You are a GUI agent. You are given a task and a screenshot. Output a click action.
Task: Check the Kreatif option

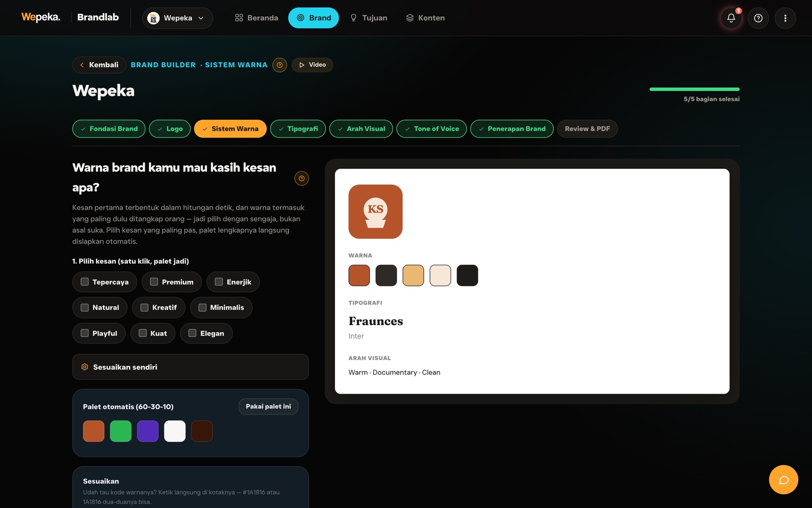pos(159,307)
